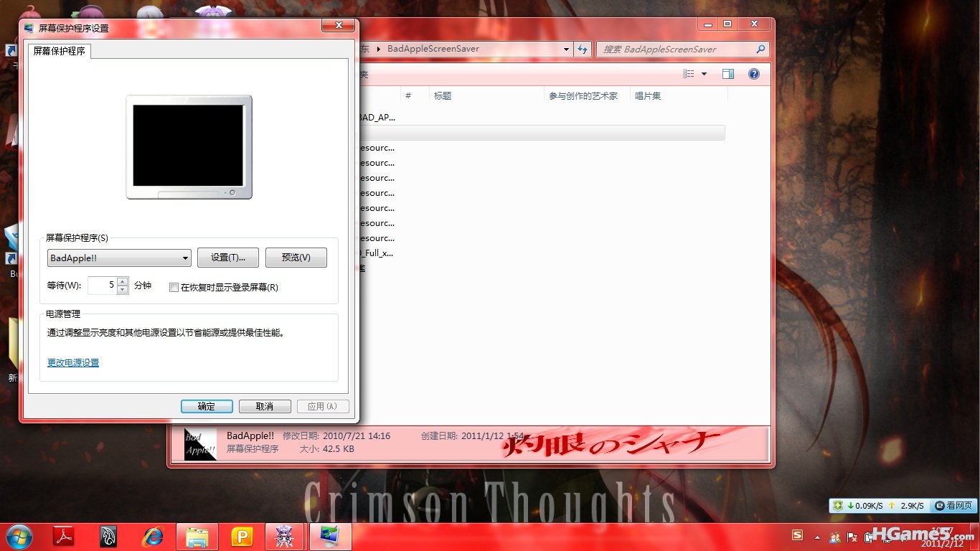This screenshot has width=980, height=551.
Task: Click the search magnifier icon in Explorer
Action: [x=761, y=50]
